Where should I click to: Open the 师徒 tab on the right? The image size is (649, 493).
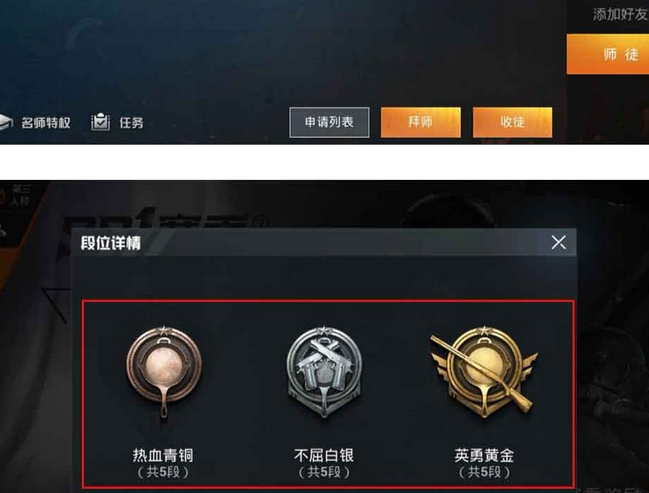(x=608, y=54)
